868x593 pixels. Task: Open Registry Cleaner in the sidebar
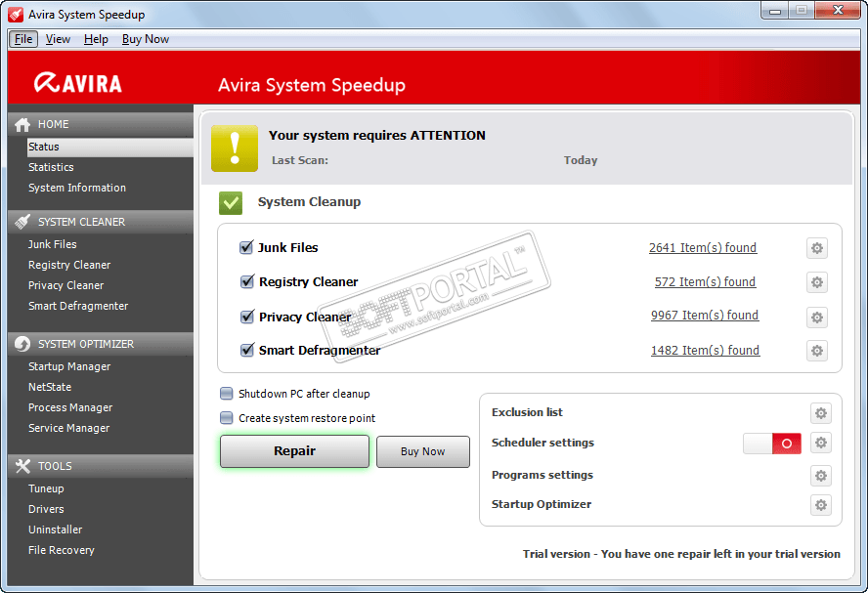pyautogui.click(x=69, y=265)
